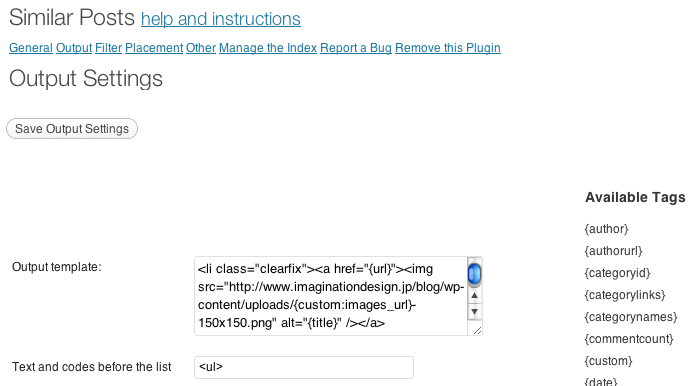Screen dimensions: 700x386
Task: Click the textarea resize grip corner
Action: click(x=477, y=330)
